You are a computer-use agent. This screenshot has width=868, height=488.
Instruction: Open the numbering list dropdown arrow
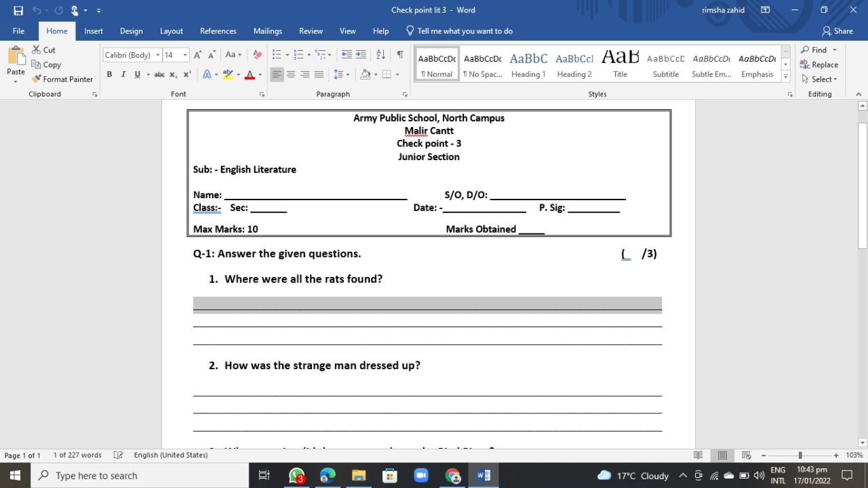309,55
